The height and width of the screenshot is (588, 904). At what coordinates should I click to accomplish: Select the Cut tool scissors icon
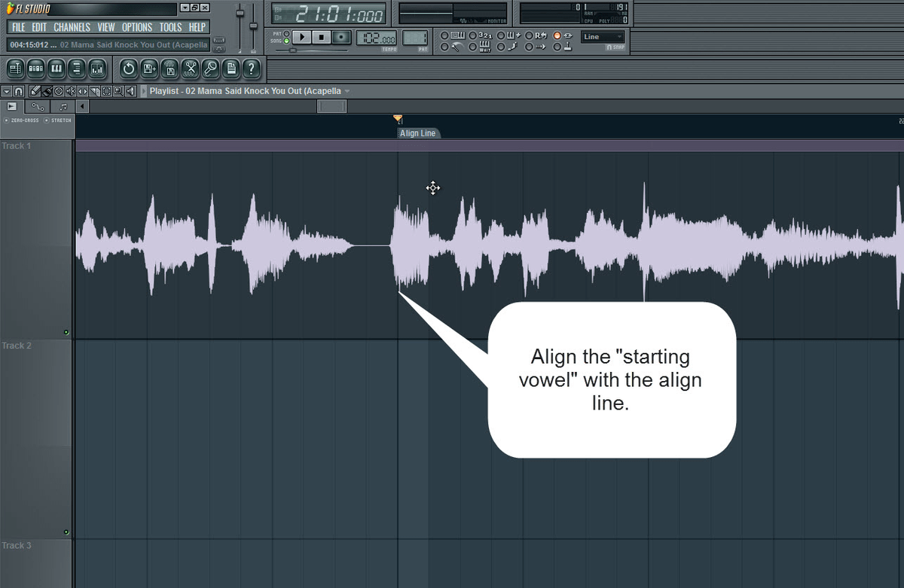[x=190, y=69]
